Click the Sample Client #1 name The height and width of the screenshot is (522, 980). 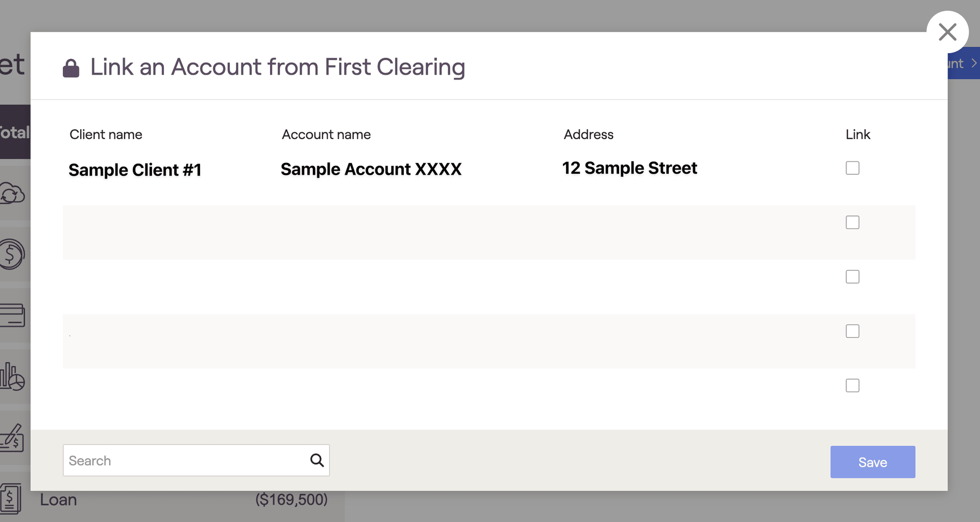(x=135, y=170)
